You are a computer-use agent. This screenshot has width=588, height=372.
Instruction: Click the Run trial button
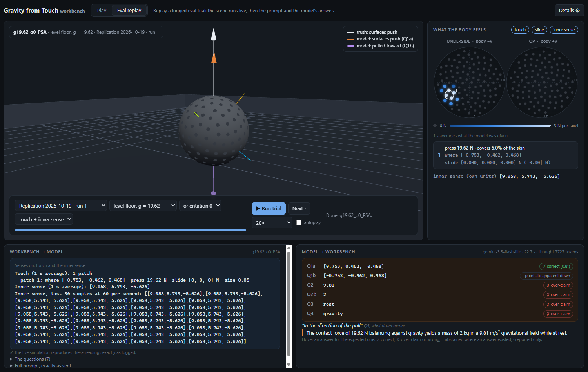(269, 208)
